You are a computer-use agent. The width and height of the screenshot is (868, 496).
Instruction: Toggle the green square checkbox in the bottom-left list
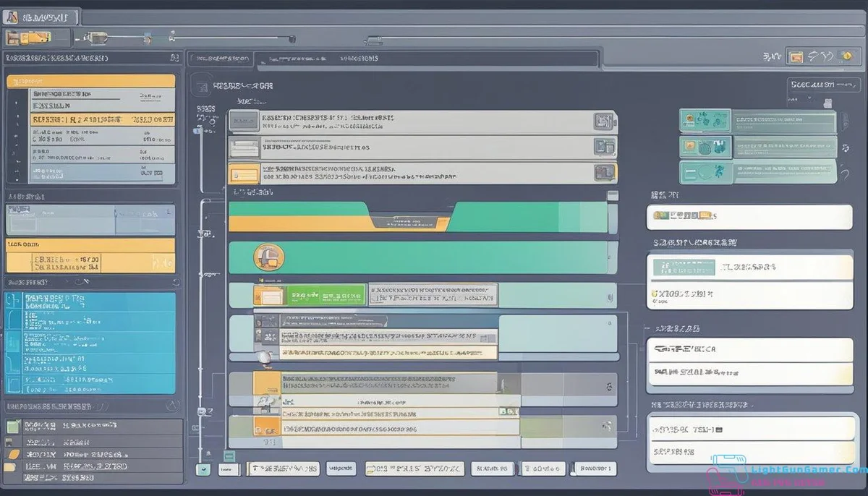click(x=12, y=427)
